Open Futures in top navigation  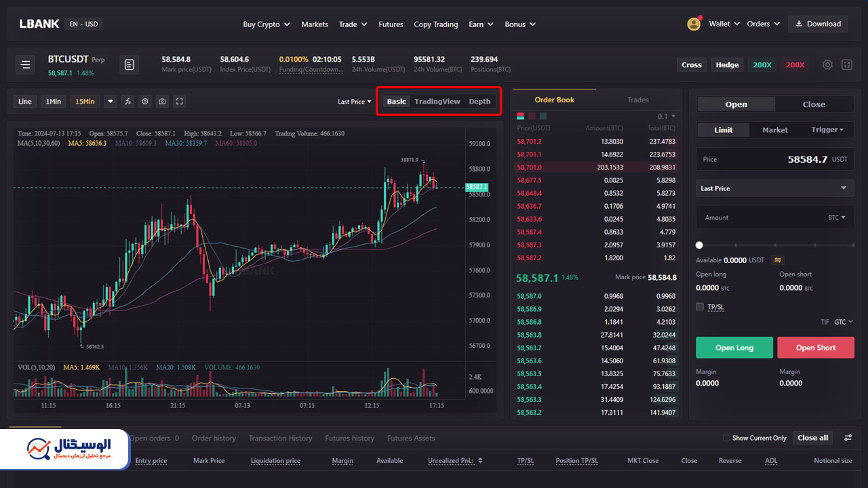(x=391, y=24)
